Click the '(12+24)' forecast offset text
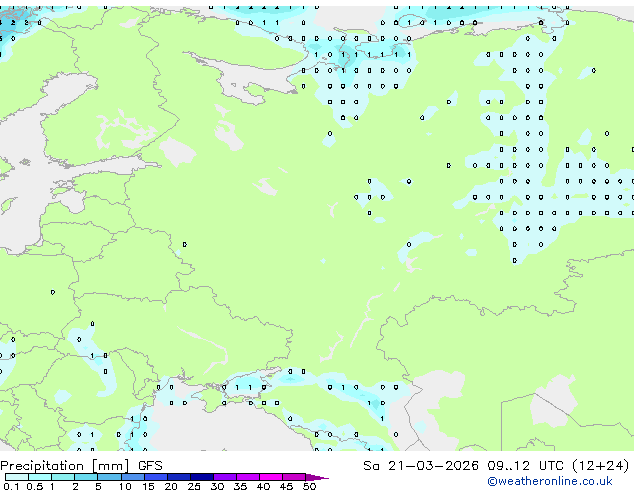The height and width of the screenshot is (490, 634). (601, 466)
